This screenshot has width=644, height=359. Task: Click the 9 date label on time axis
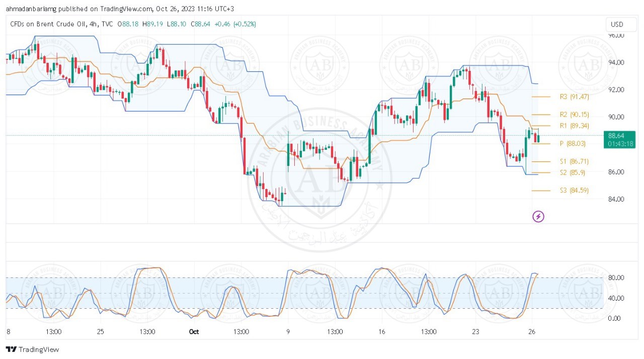(x=288, y=332)
